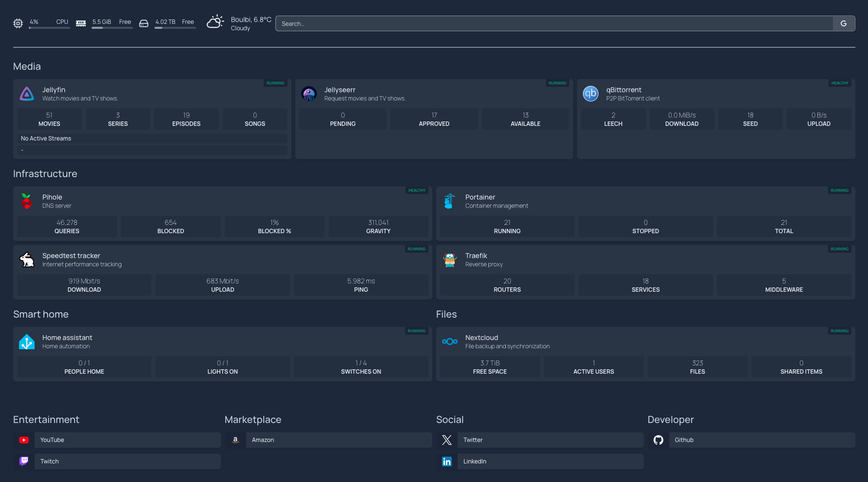Click the 19 EPISODES stat block
The width and height of the screenshot is (868, 482).
point(186,119)
